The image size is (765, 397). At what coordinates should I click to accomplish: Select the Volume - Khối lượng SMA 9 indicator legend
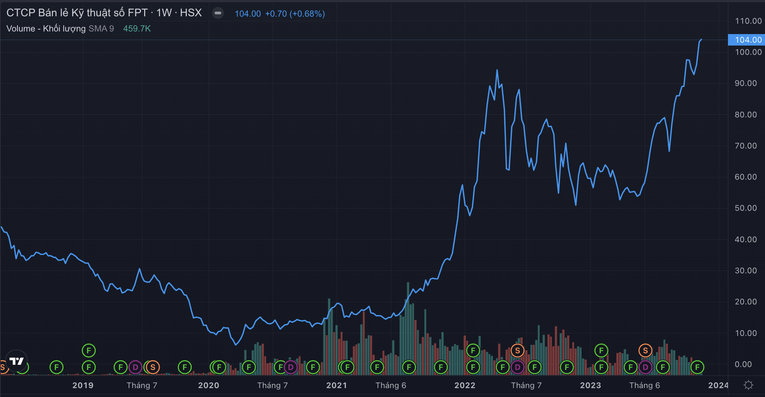click(x=60, y=29)
